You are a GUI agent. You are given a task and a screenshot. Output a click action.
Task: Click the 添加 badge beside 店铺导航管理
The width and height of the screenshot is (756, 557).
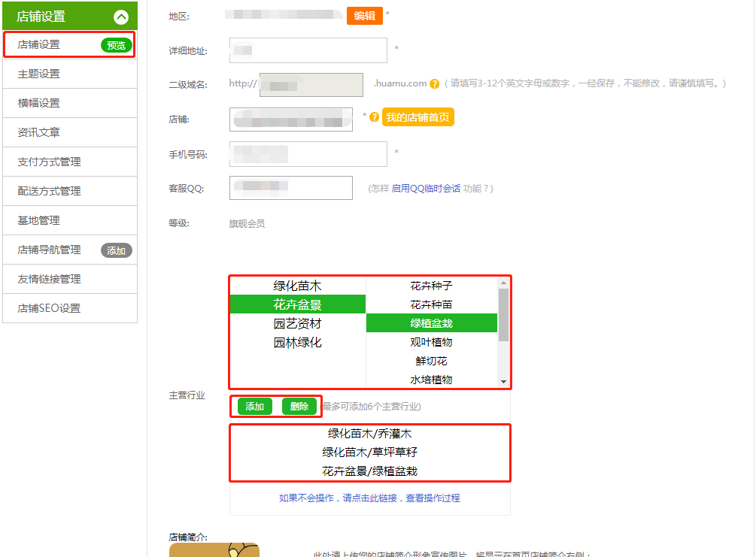[116, 250]
